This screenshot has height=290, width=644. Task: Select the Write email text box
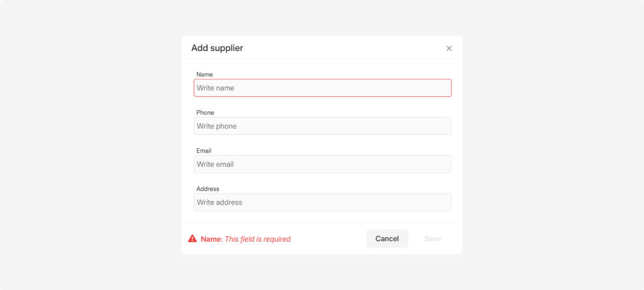pos(322,164)
